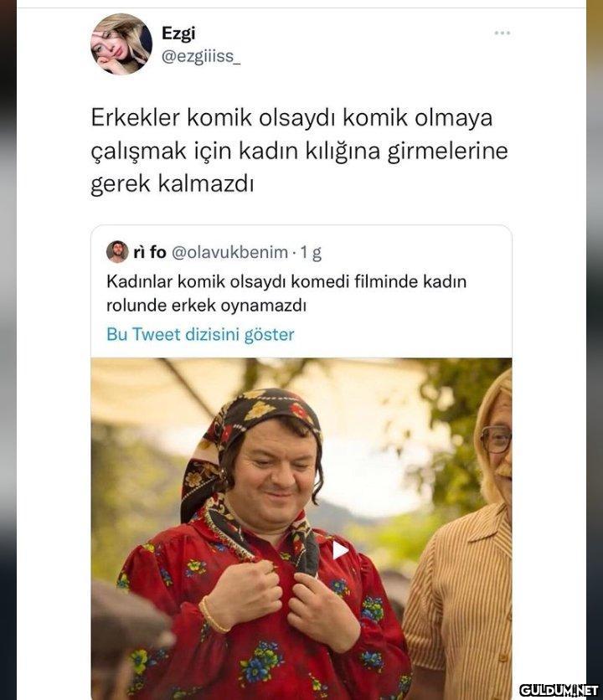Click 'rolunde erkek oynamazdı' quoted line

coord(206,306)
